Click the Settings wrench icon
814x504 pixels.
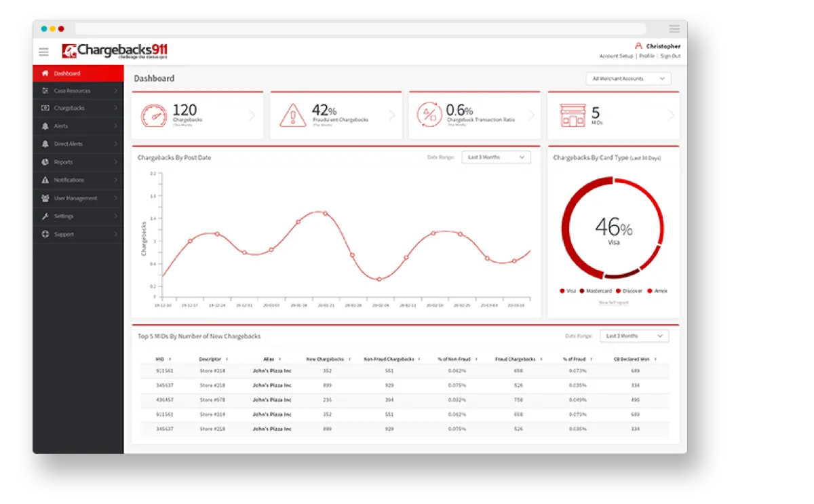coord(45,216)
